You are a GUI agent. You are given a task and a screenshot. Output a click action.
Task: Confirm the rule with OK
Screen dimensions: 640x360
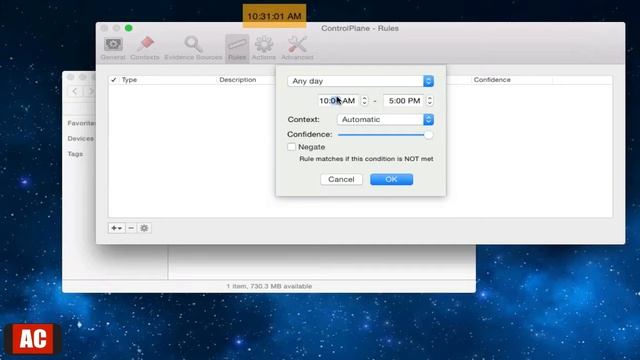(391, 180)
